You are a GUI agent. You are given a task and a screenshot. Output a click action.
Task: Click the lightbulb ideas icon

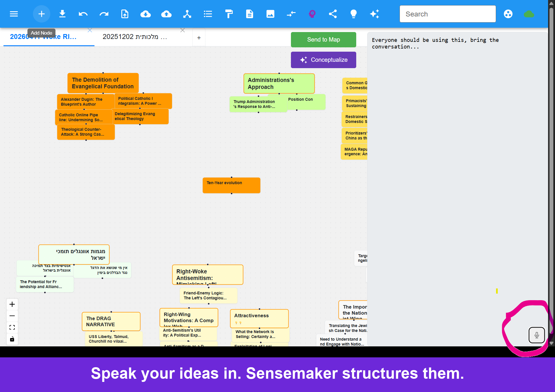[x=354, y=14]
